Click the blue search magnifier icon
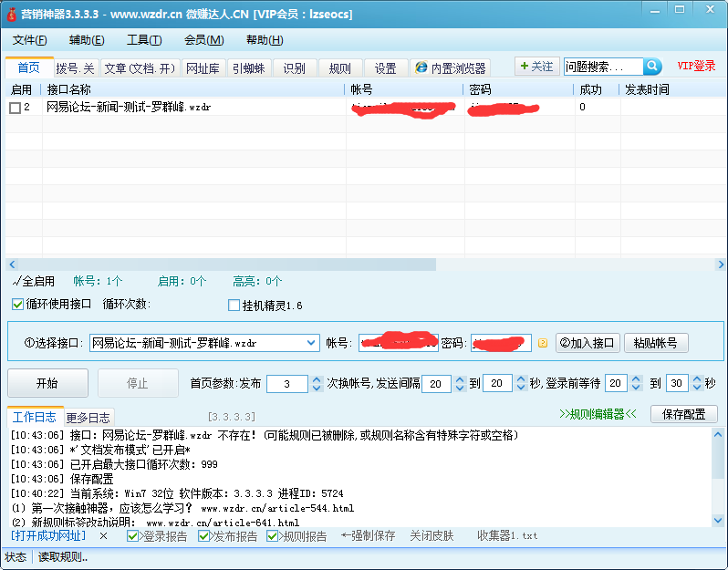Screen dimensions: 728x570 [652, 67]
